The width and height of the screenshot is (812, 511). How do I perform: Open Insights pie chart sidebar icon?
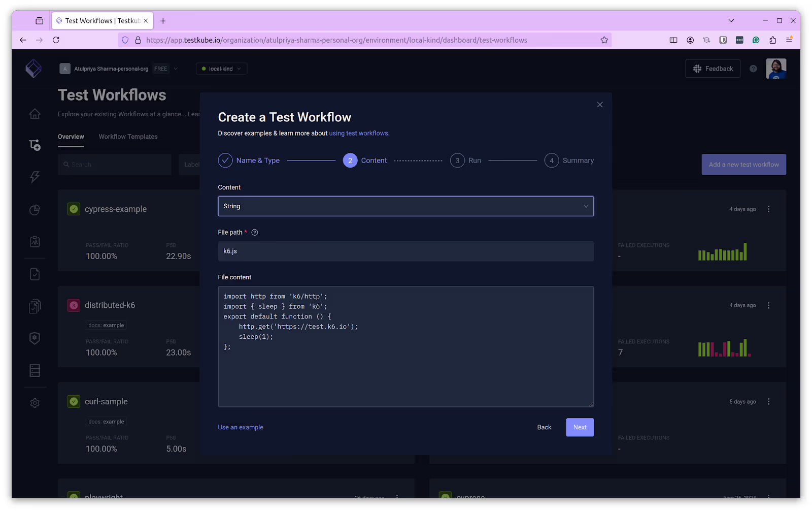(35, 210)
